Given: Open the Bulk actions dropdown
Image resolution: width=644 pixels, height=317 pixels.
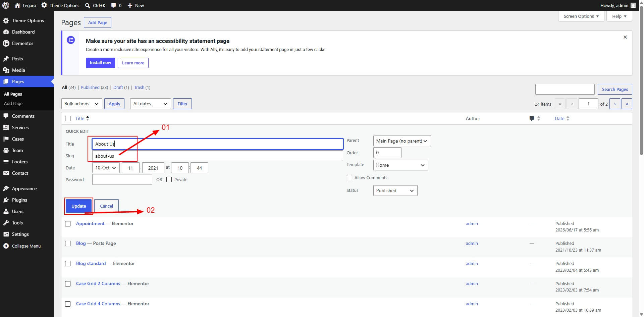Looking at the screenshot, I should 82,104.
